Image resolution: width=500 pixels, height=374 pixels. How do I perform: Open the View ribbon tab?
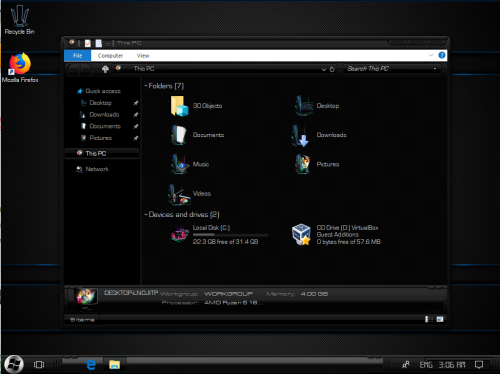tap(143, 56)
